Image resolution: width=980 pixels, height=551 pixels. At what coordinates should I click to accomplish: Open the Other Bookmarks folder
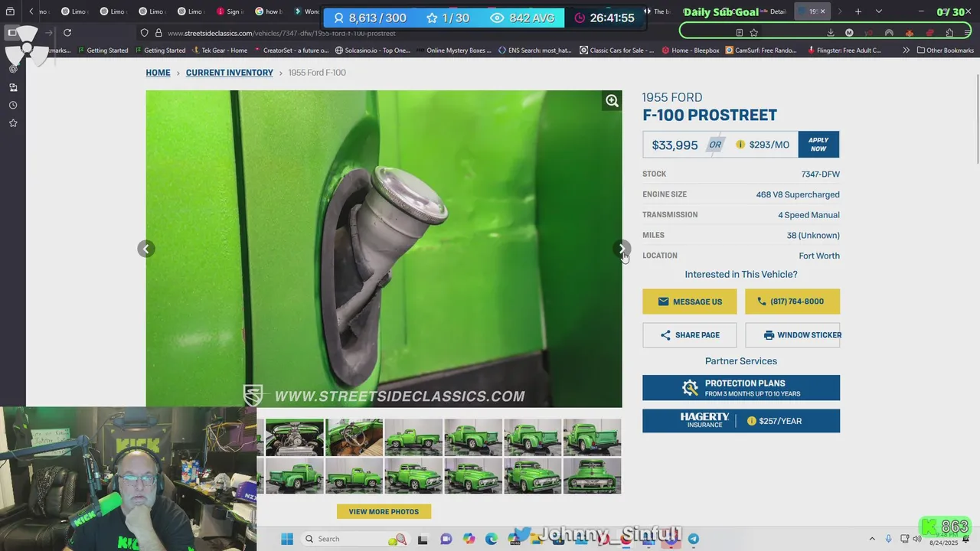[944, 51]
